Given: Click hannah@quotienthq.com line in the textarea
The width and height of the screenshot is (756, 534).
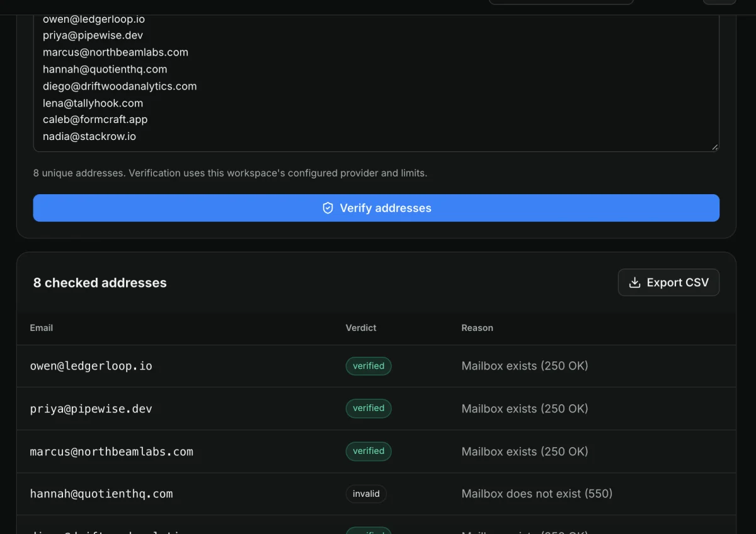Looking at the screenshot, I should (105, 69).
